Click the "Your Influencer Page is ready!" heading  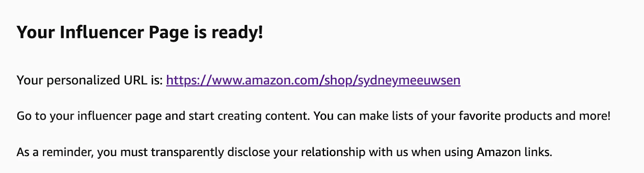(x=140, y=32)
